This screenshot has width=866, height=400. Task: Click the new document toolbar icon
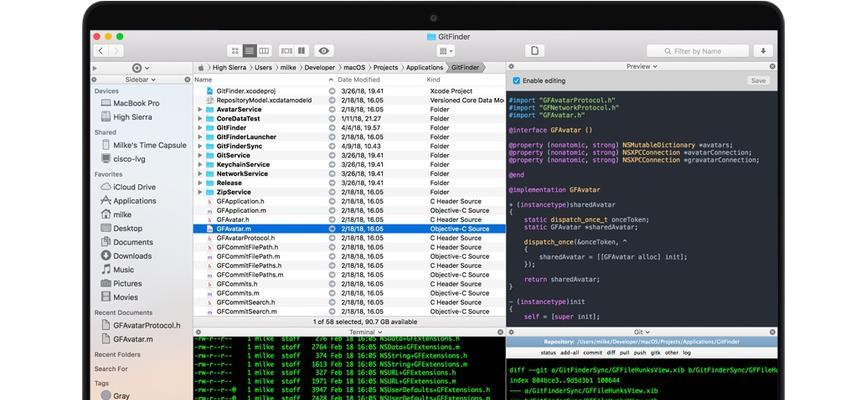tap(535, 51)
